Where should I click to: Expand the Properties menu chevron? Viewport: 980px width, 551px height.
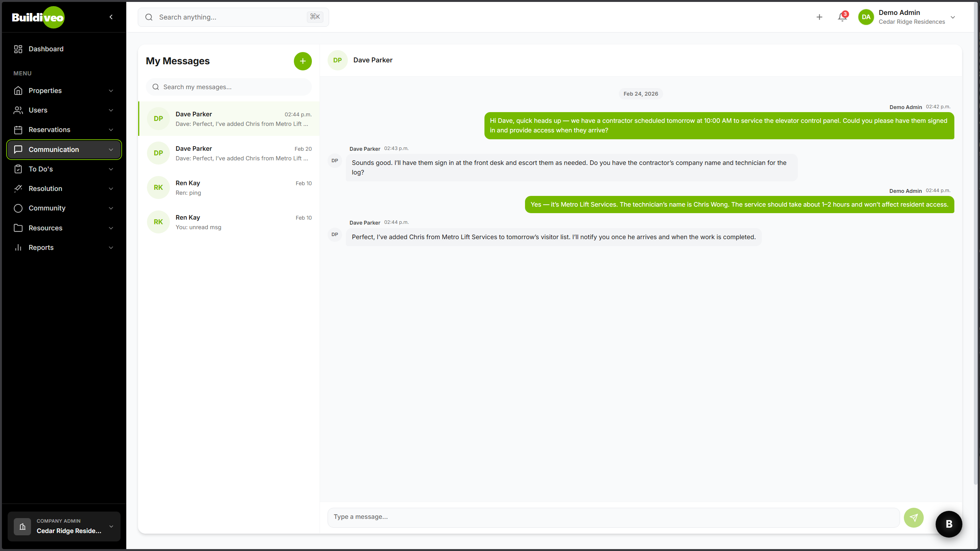pyautogui.click(x=111, y=91)
